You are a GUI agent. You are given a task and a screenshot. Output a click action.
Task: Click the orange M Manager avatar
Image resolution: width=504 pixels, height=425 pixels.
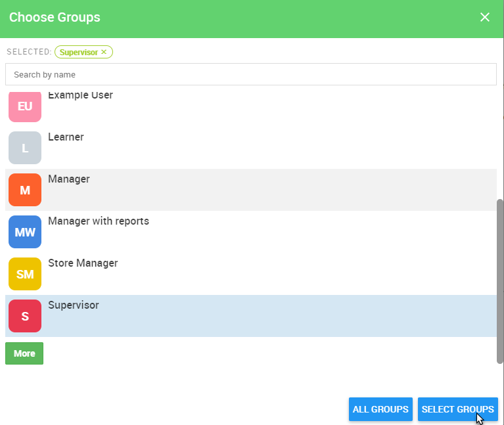pyautogui.click(x=25, y=190)
